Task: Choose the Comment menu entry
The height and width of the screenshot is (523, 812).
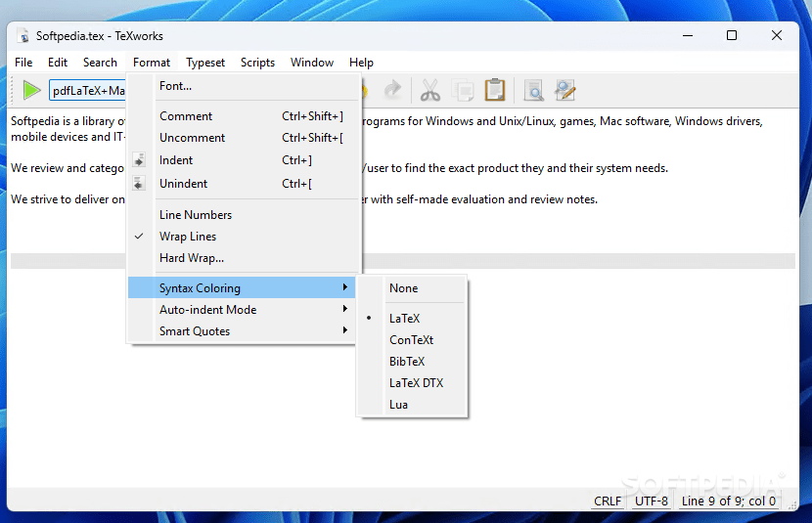Action: pyautogui.click(x=242, y=116)
